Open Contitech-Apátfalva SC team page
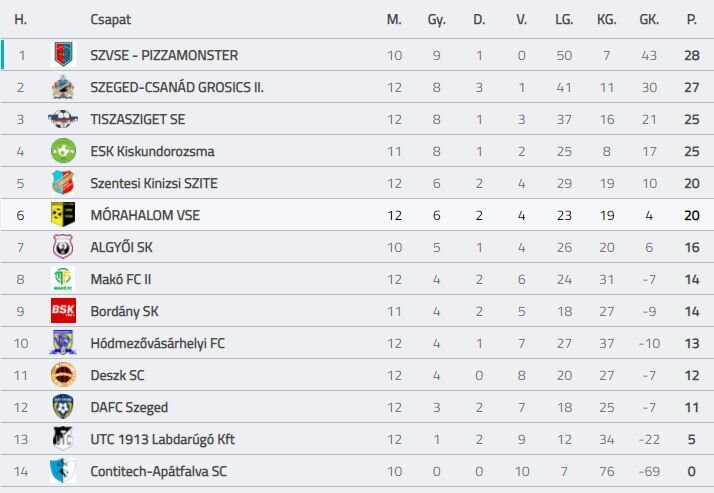The width and height of the screenshot is (714, 493). click(158, 471)
